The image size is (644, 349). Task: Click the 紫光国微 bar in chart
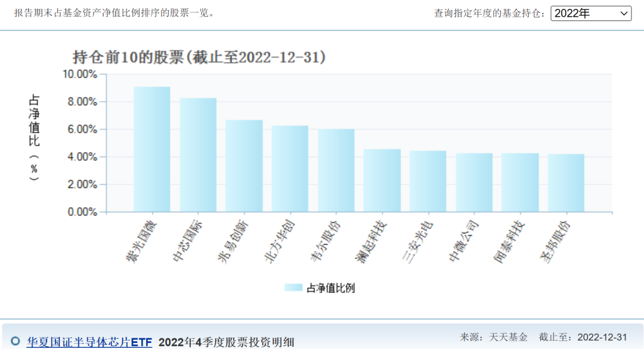(x=152, y=149)
